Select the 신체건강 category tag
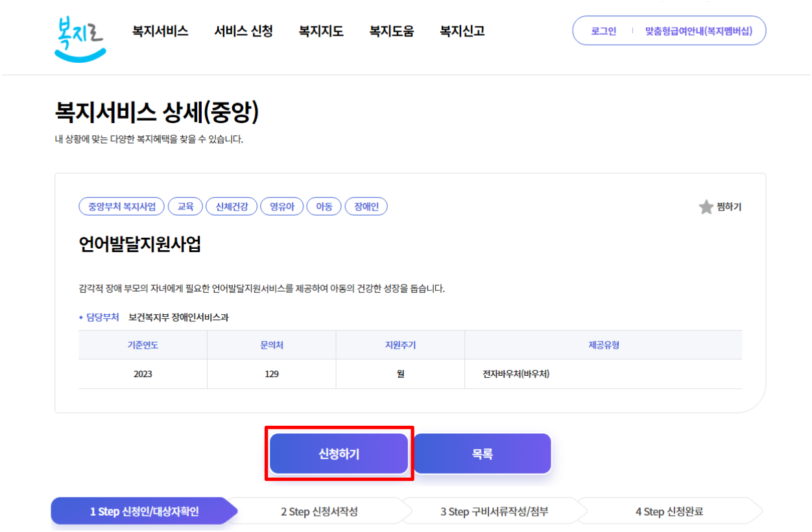 (230, 206)
